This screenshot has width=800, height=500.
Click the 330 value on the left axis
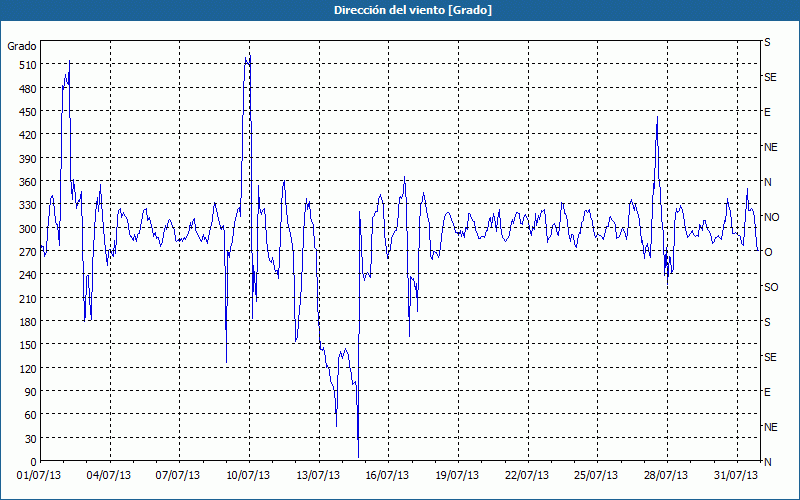click(x=28, y=205)
